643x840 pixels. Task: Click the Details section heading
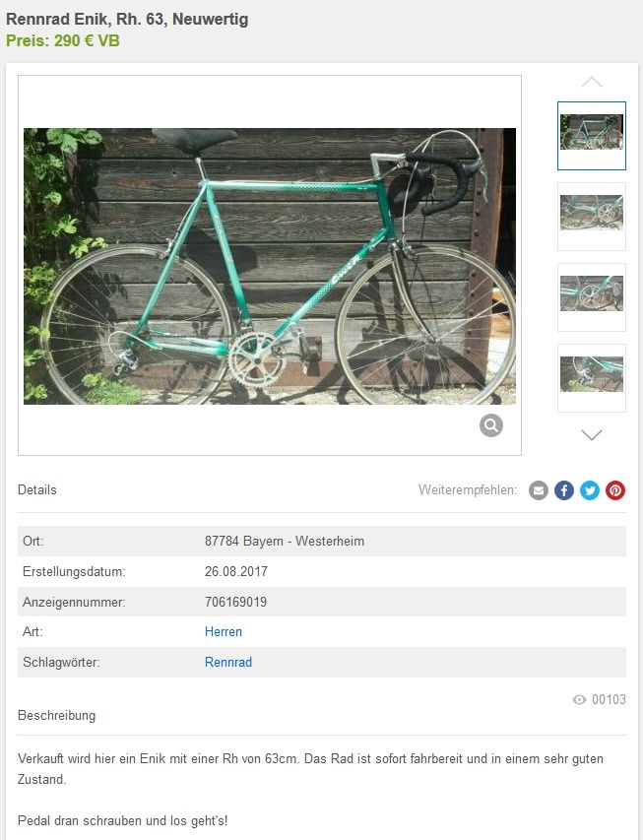coord(37,489)
